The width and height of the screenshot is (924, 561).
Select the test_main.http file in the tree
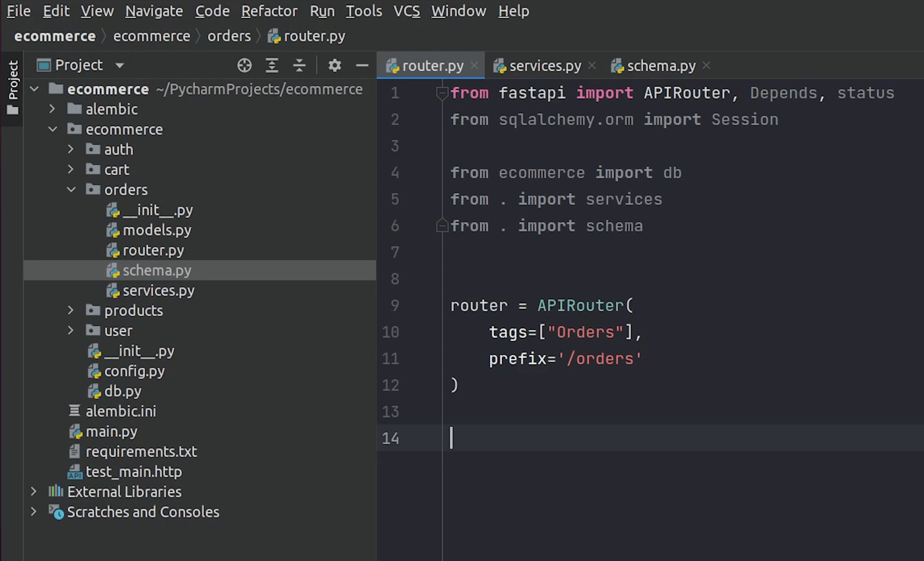coord(133,472)
